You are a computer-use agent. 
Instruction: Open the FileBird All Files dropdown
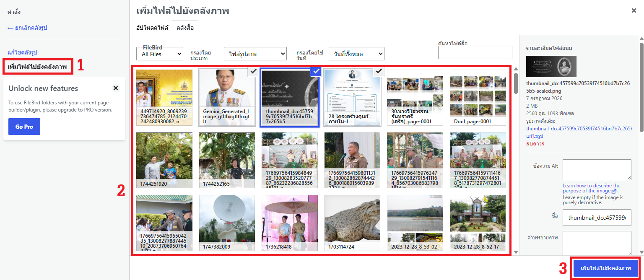(160, 54)
